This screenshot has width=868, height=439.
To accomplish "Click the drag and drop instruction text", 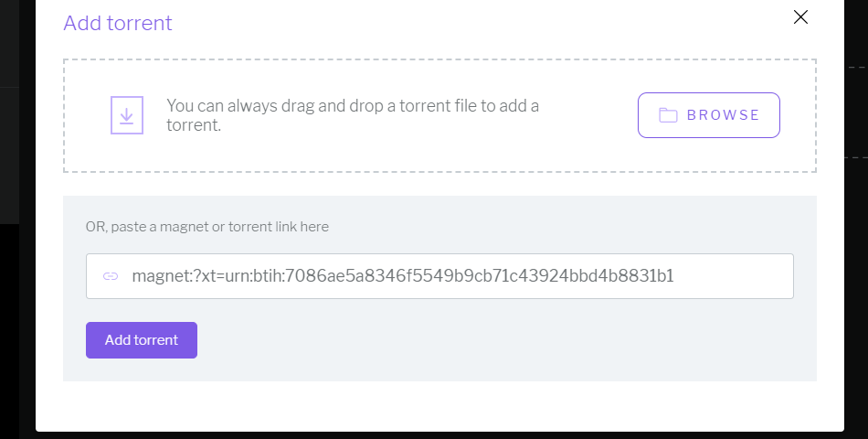I will 353,114.
